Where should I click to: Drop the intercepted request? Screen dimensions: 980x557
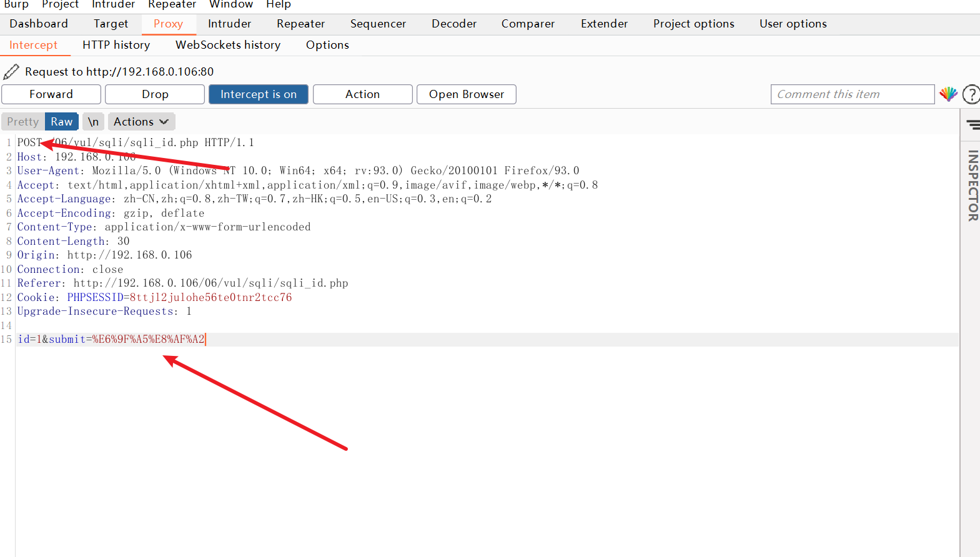[155, 94]
